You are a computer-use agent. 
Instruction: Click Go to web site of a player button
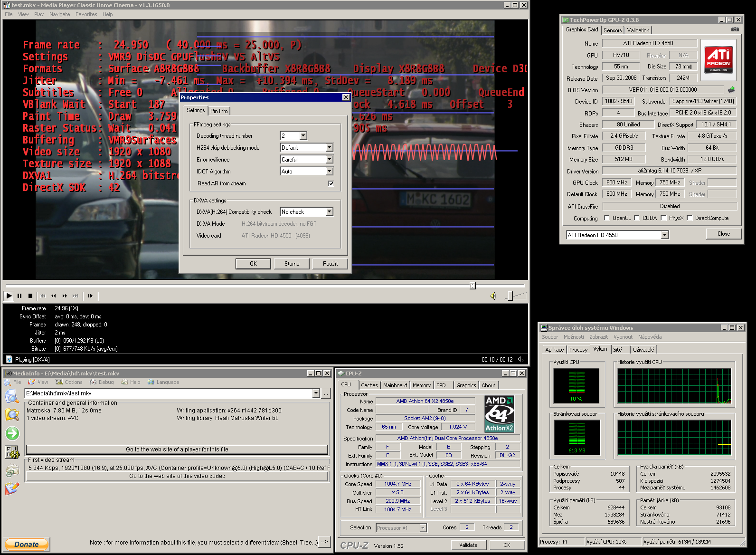pos(177,450)
